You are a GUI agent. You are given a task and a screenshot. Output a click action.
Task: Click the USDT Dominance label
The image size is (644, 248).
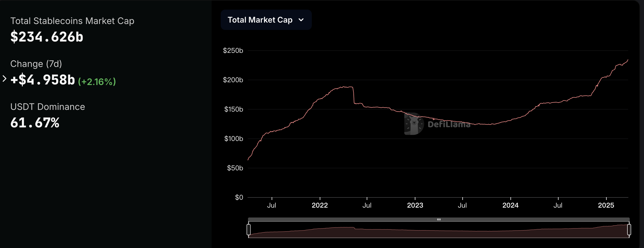tap(48, 107)
